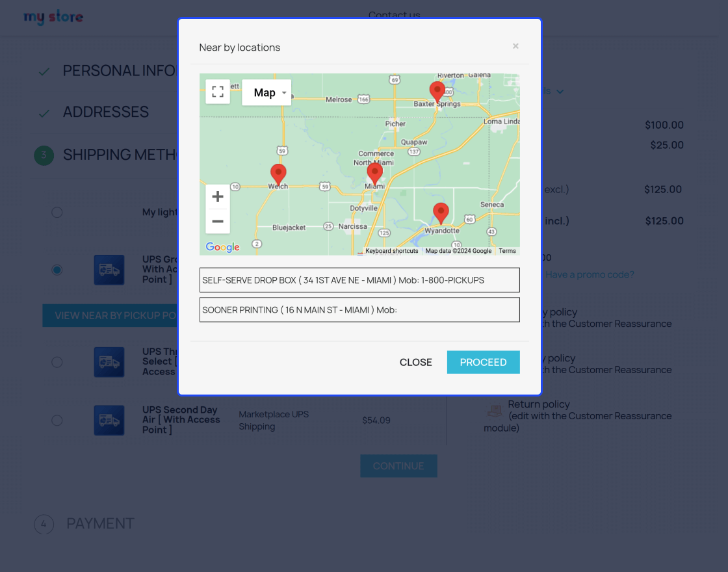Open the PERSONAL INFORMATION step
Viewport: 728px width, 572px height.
pyautogui.click(x=120, y=71)
